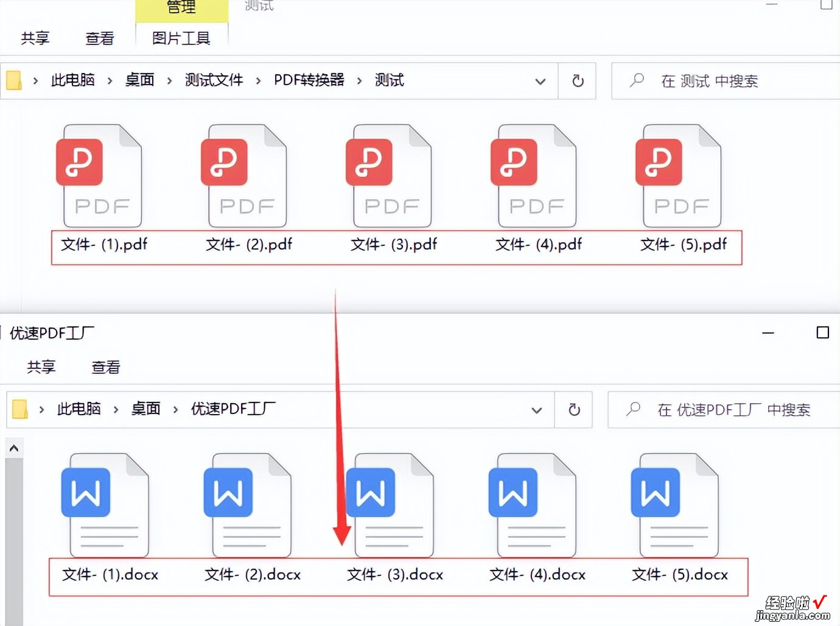Image resolution: width=840 pixels, height=626 pixels.
Task: Expand chevron after 测试文件 in address bar
Action: point(258,80)
